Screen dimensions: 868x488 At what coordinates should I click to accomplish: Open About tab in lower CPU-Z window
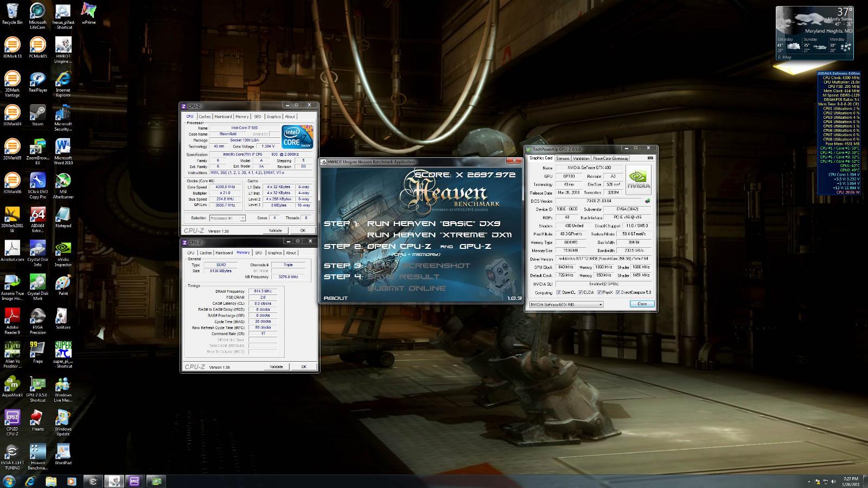pyautogui.click(x=291, y=253)
